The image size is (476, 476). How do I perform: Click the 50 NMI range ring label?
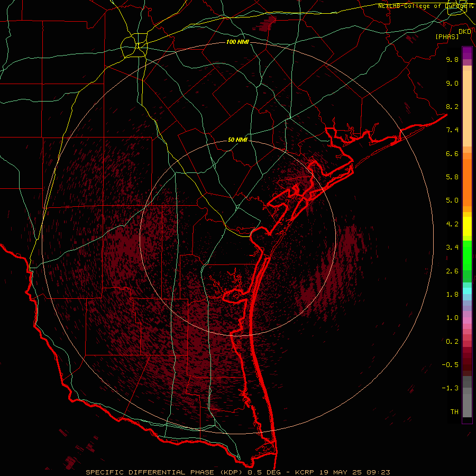tap(237, 140)
